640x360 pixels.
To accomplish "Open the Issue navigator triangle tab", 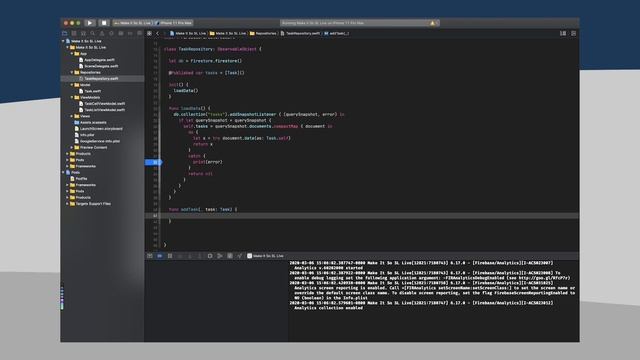I will (102, 33).
